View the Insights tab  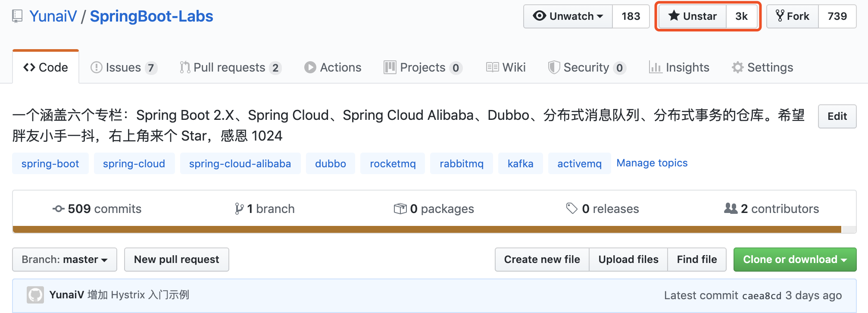(679, 68)
